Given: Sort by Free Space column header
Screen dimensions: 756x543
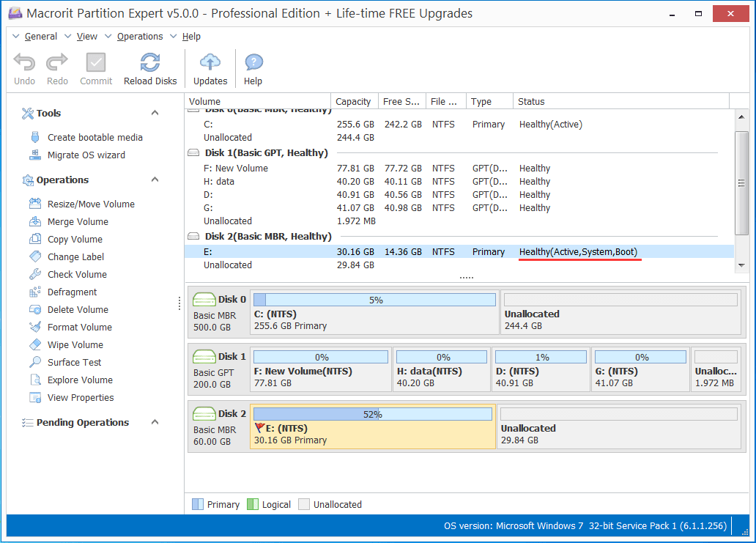Looking at the screenshot, I should [x=402, y=101].
